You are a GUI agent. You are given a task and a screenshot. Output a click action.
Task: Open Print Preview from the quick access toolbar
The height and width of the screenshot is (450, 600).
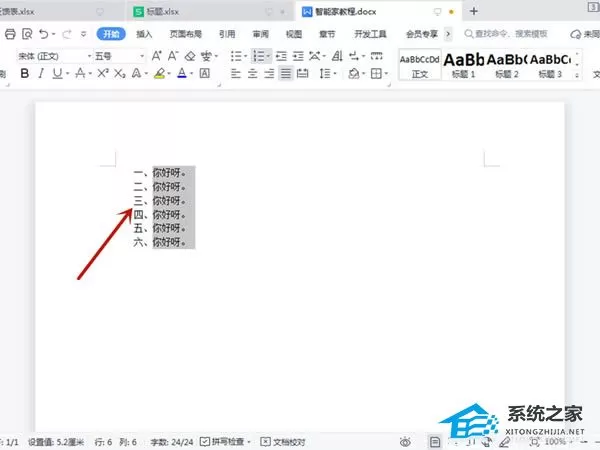[27, 34]
